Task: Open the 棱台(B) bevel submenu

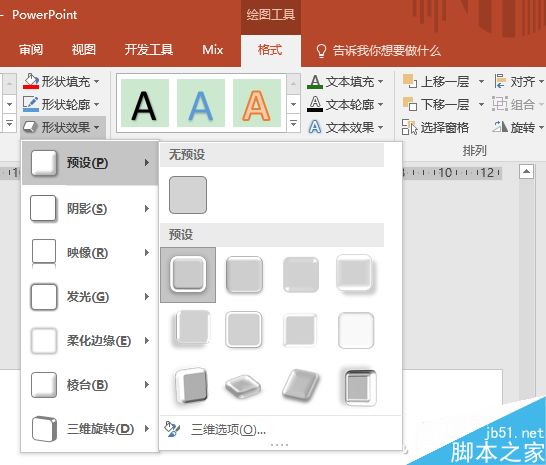Action: click(90, 385)
